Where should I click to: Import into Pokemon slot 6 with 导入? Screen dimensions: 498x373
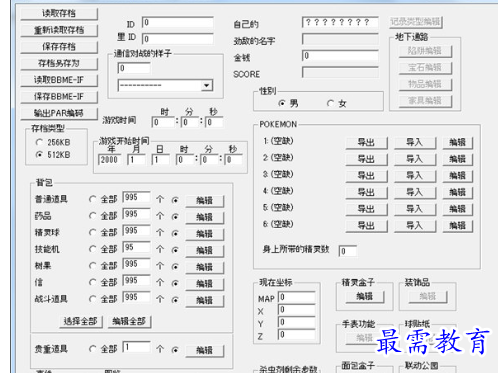tap(415, 226)
